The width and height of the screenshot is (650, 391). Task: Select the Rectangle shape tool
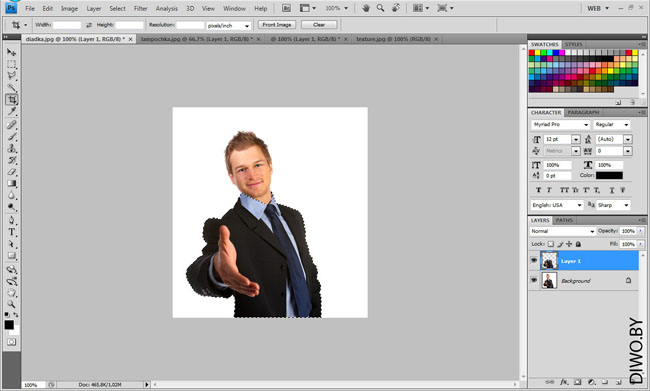click(x=12, y=256)
